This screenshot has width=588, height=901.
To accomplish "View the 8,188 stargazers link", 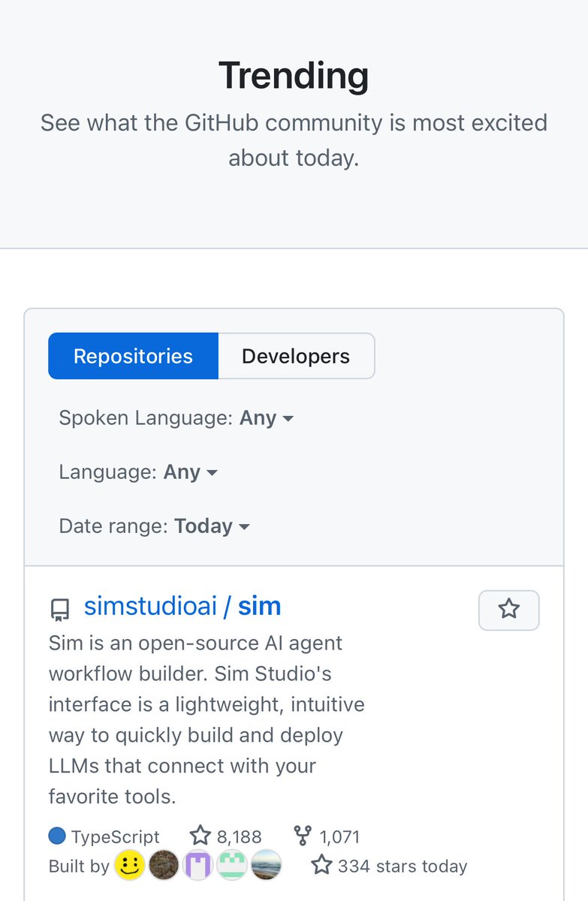I will pos(225,836).
